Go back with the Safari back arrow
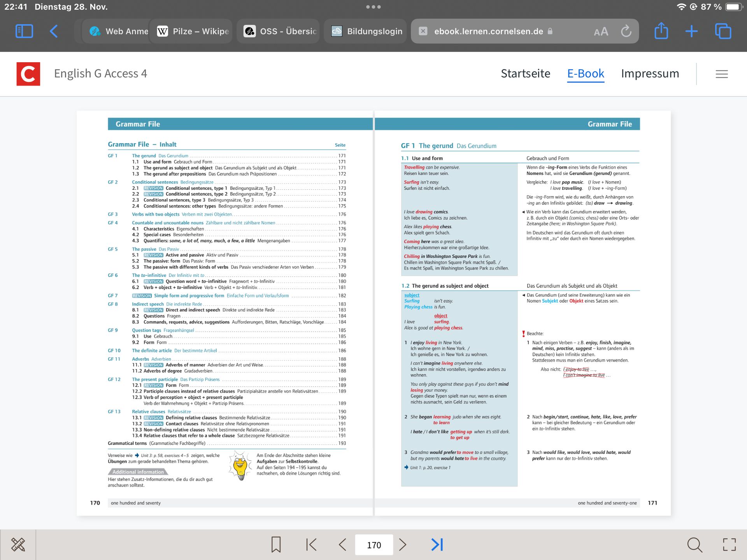This screenshot has height=560, width=747. pos(54,31)
